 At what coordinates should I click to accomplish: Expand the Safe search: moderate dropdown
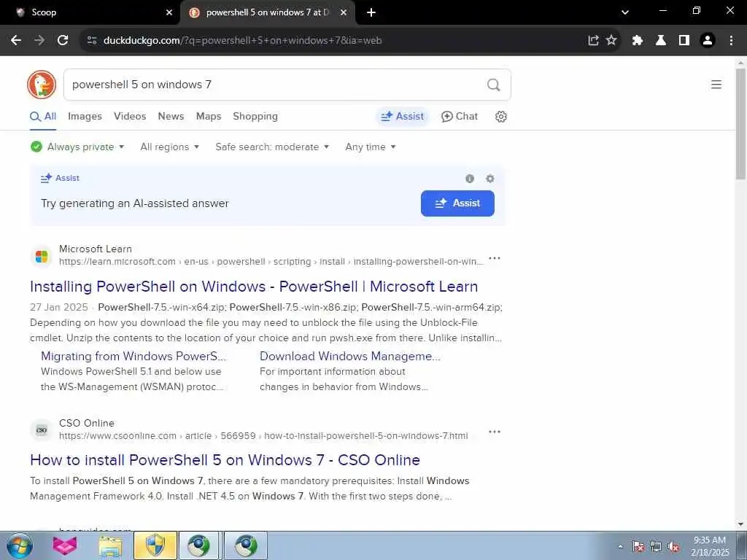[x=272, y=147]
